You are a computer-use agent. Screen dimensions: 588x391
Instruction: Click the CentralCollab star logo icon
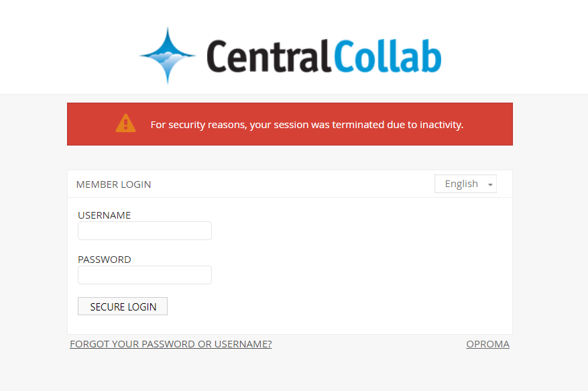coord(168,56)
